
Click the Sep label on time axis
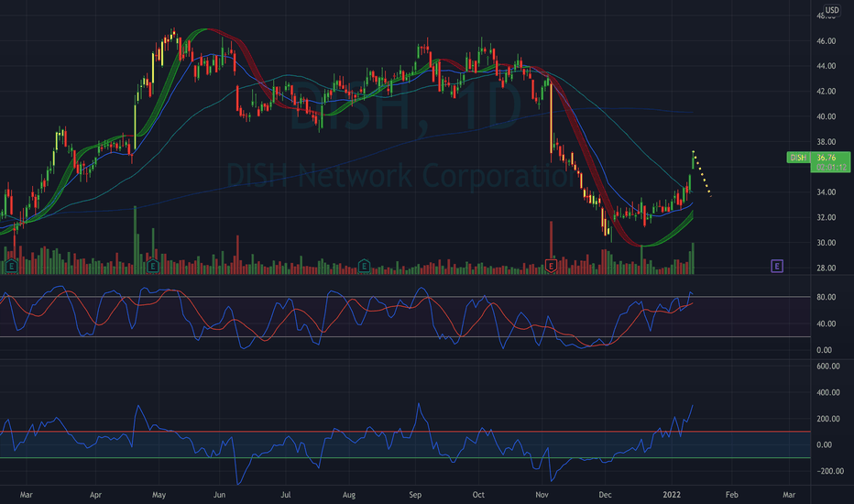[415, 495]
